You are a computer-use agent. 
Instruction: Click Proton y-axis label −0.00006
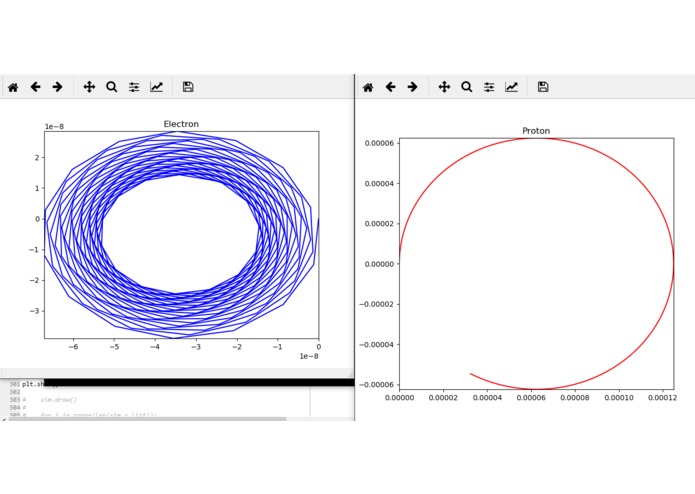click(376, 385)
